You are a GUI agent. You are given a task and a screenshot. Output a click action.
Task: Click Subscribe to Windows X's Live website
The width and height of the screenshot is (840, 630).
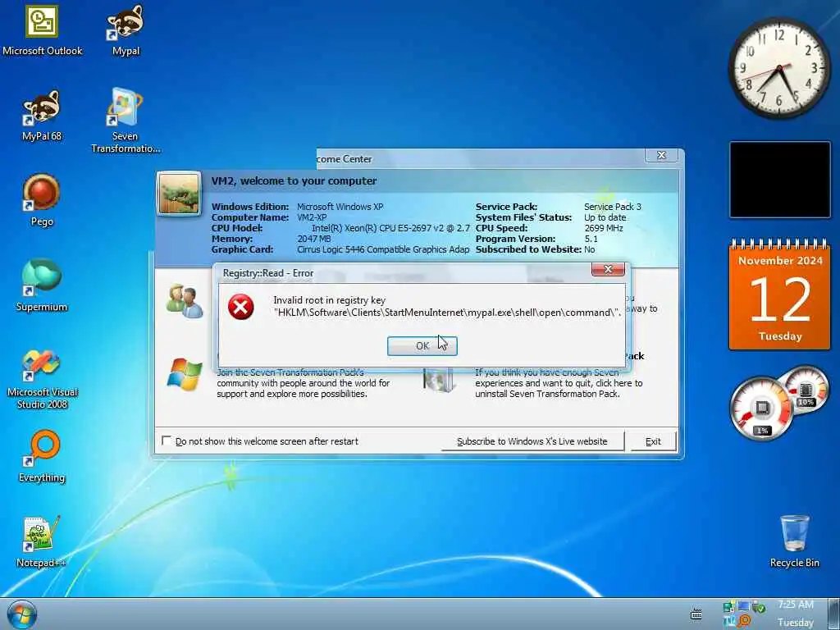tap(532, 441)
